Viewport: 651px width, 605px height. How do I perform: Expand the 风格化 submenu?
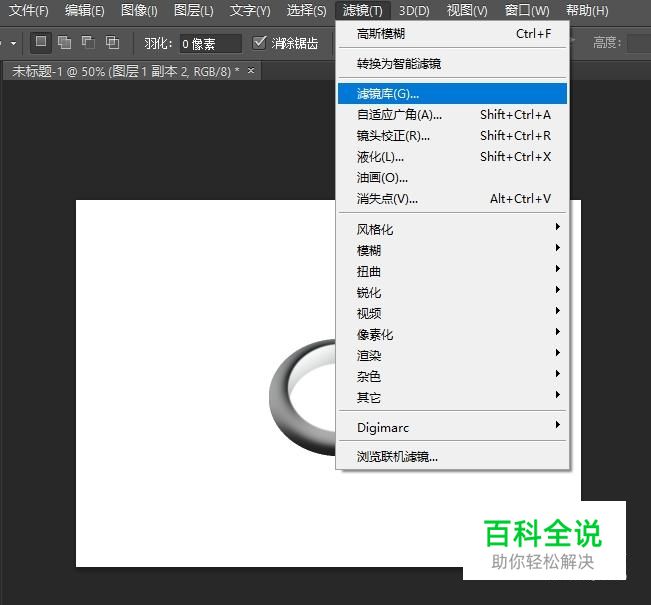click(453, 229)
